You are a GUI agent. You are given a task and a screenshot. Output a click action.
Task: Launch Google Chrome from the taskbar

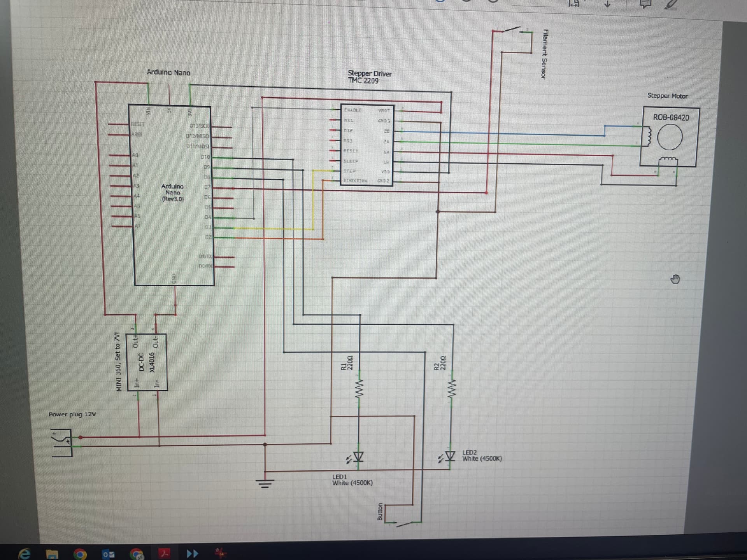pos(81,554)
